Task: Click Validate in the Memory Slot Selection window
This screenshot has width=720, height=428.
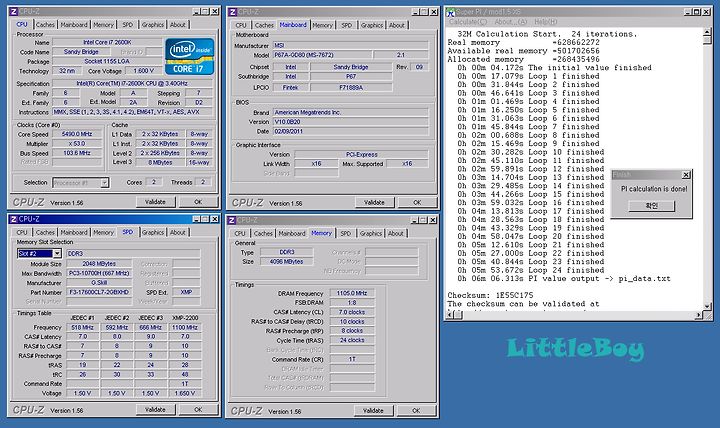Action: [x=155, y=409]
